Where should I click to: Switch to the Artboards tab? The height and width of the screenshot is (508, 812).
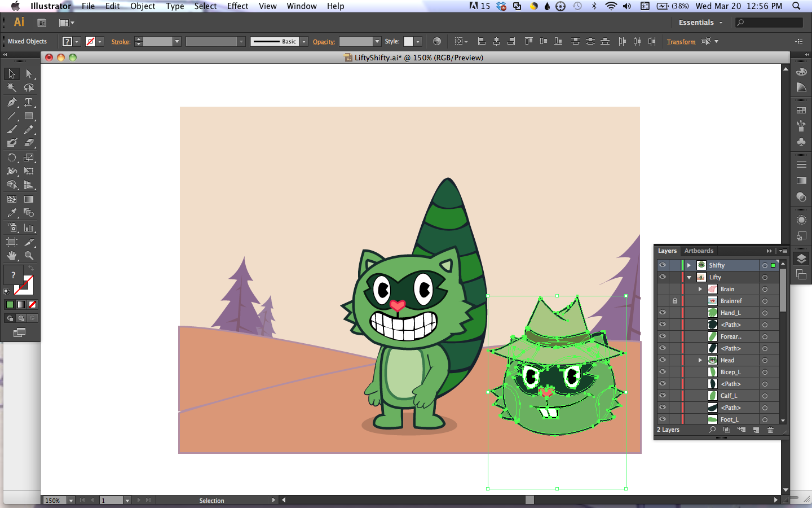click(699, 251)
